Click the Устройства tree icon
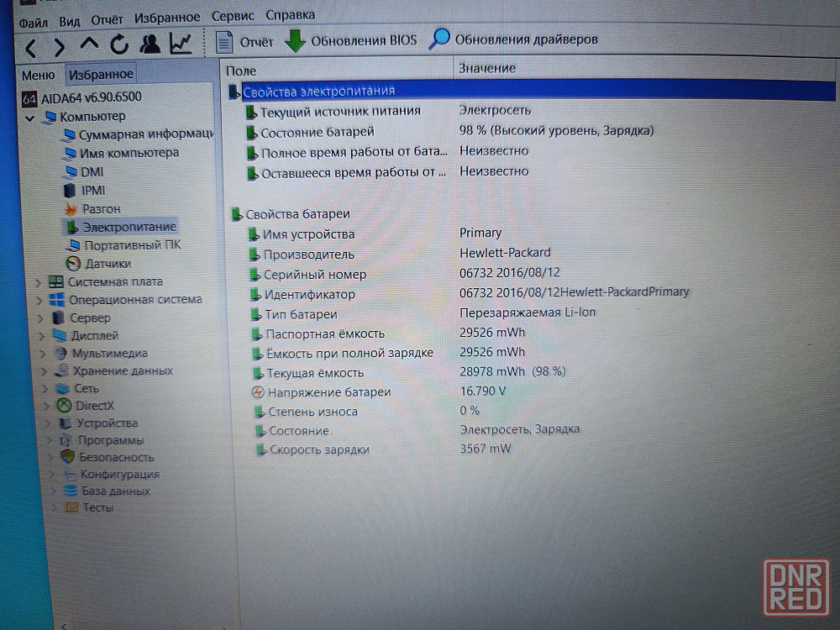 point(66,423)
